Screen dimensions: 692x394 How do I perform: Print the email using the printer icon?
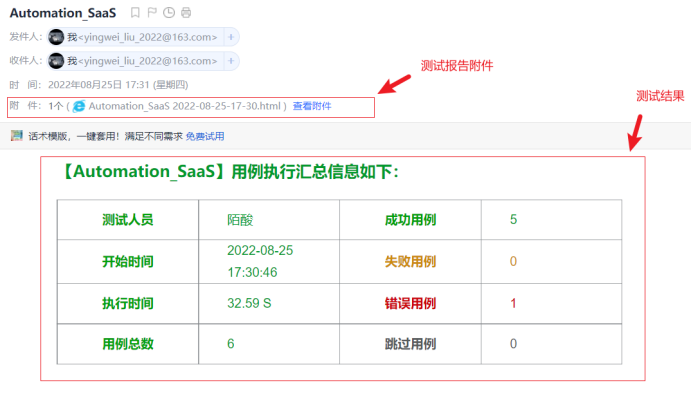click(x=186, y=13)
